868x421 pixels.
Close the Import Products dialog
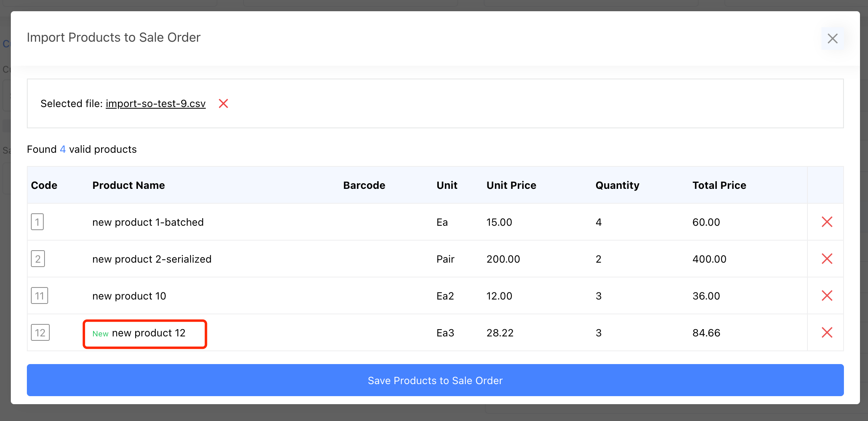click(832, 38)
